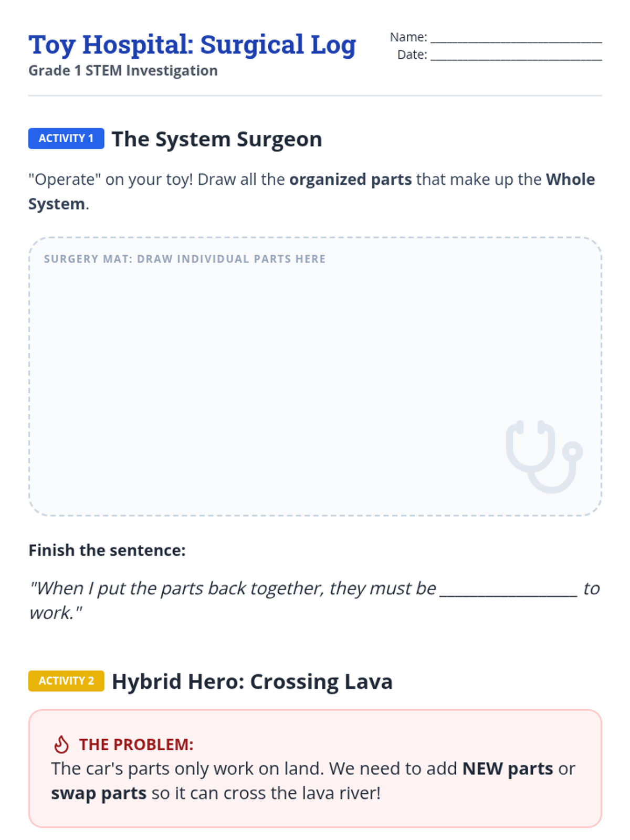Screen dimensions: 630x840
Task: Click the blue ACTIVITY 1 badge
Action: (66, 139)
